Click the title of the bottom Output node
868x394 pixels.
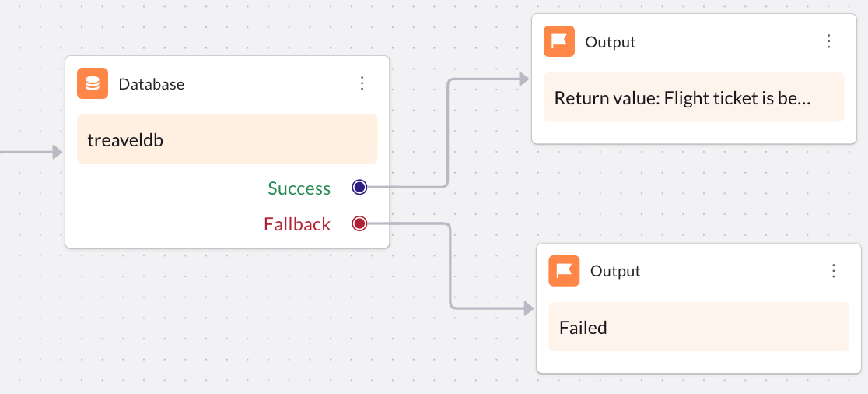point(615,271)
